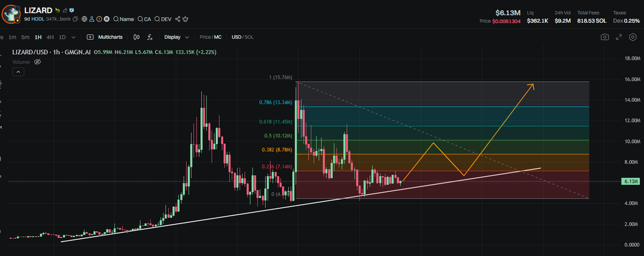Click the 1 (15.76M) Fibonacci level label
The width and height of the screenshot is (644, 256).
point(281,78)
